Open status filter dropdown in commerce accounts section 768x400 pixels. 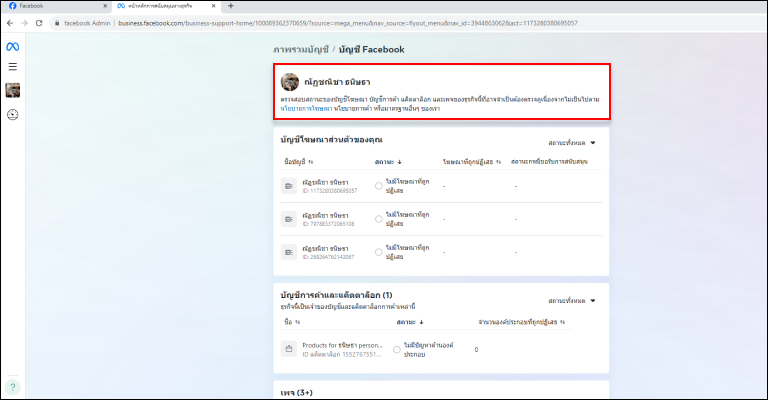(x=572, y=301)
